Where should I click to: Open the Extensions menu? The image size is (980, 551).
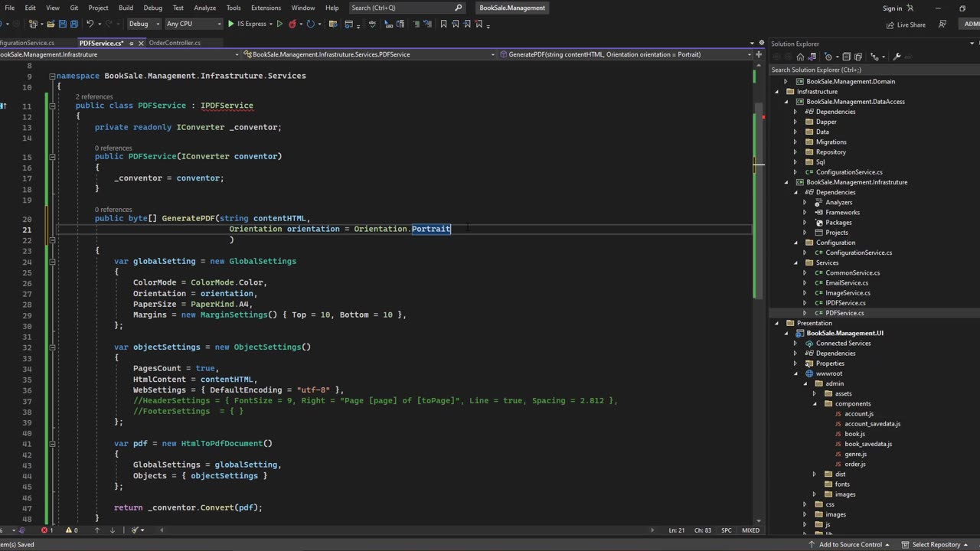[x=266, y=8]
